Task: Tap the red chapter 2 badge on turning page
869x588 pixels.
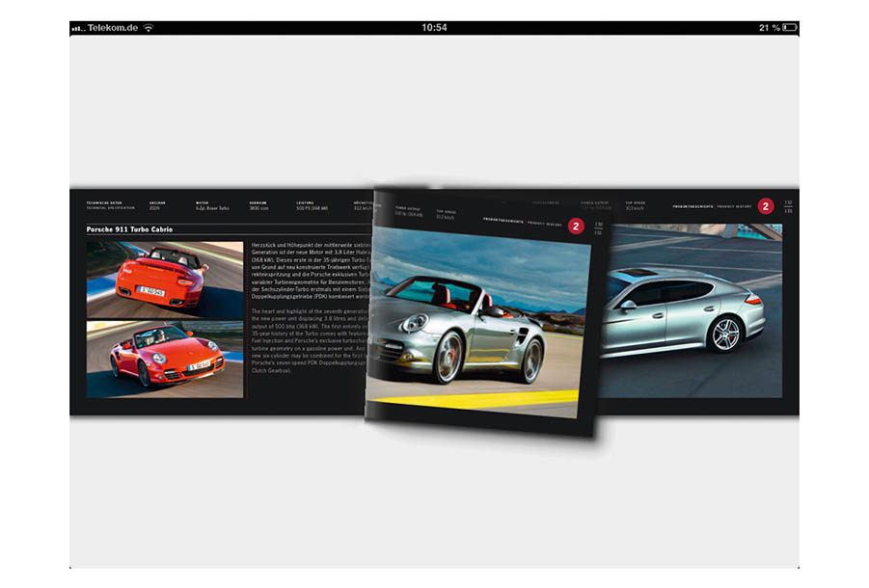Action: (576, 226)
